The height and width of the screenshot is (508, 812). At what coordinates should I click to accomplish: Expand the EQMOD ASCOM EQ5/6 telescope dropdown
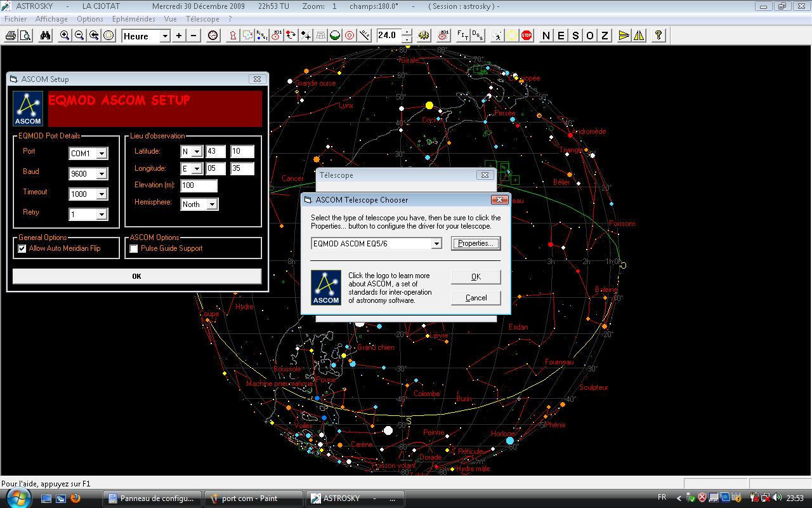[x=436, y=244]
